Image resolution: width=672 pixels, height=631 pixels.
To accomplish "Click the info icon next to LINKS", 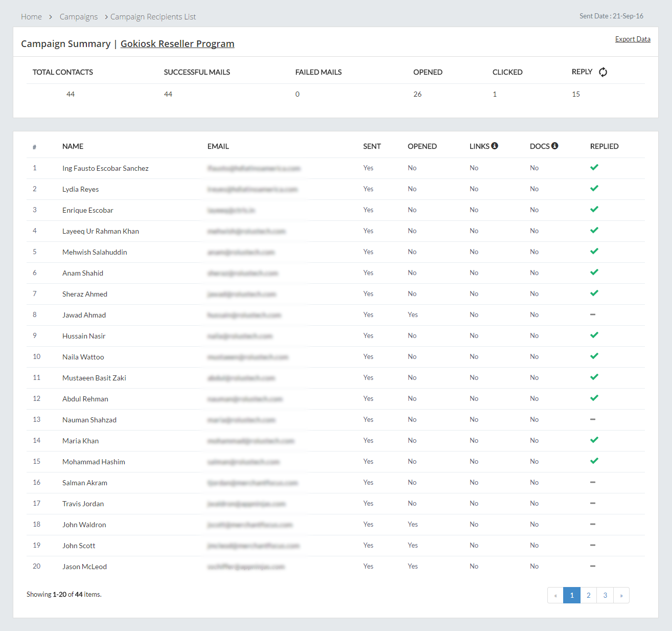I will 495,146.
